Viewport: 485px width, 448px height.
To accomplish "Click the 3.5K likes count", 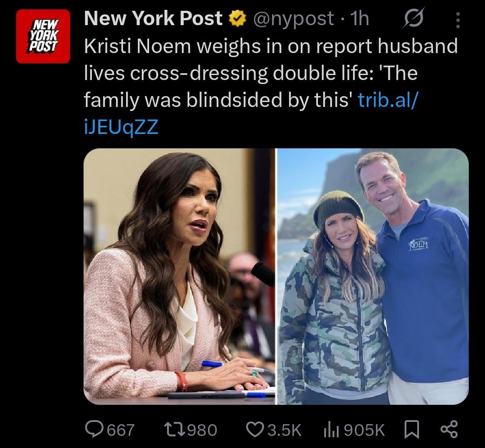I will [284, 430].
